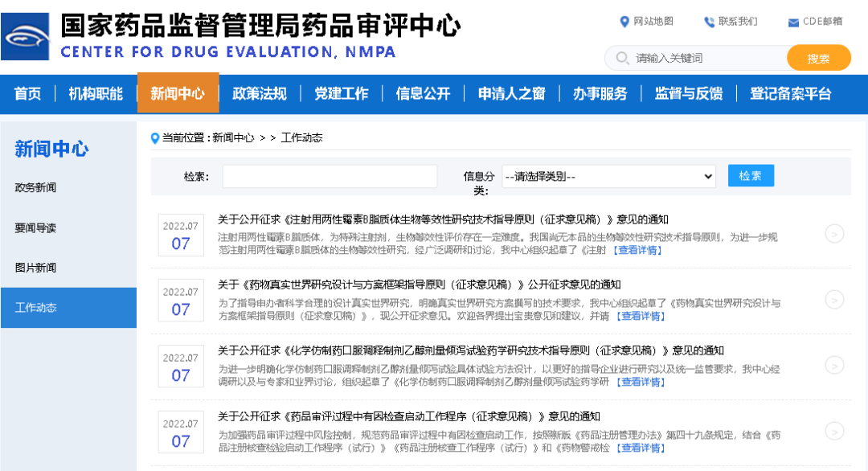Open the 信息分类 category dropdown
The height and width of the screenshot is (471, 868).
[x=609, y=177]
